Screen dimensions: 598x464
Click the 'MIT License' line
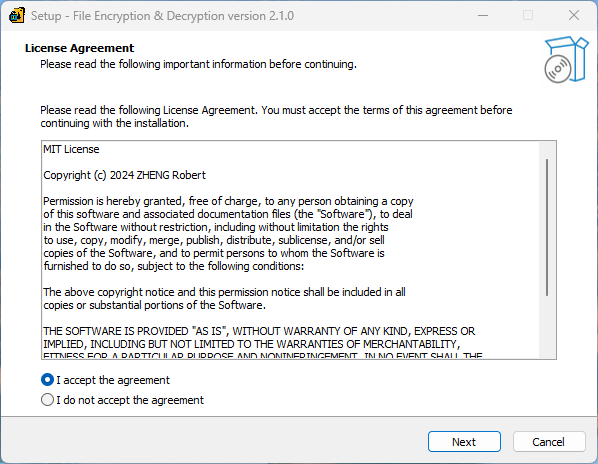[x=71, y=149]
